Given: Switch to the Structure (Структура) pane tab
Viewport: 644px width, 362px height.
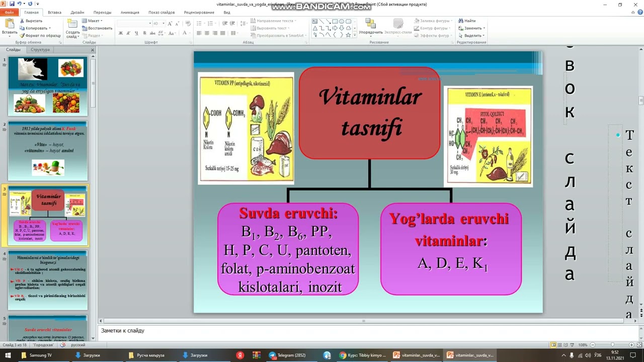Looking at the screenshot, I should tap(40, 50).
